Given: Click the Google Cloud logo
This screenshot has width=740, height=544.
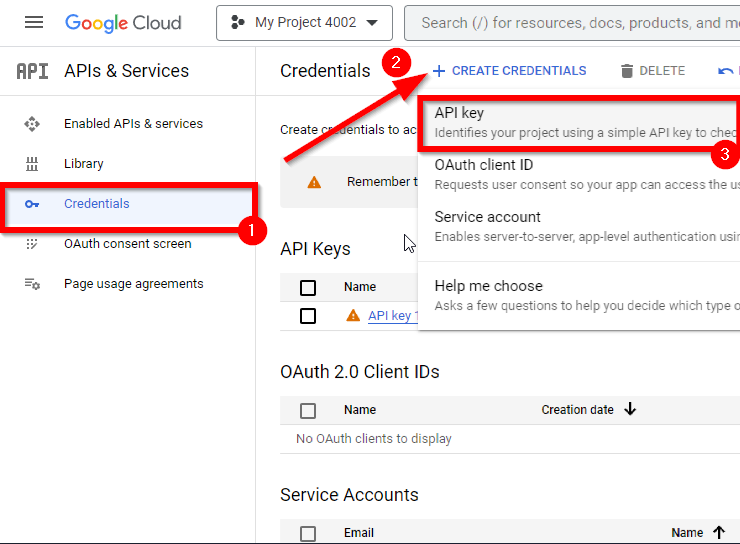Looking at the screenshot, I should [123, 22].
